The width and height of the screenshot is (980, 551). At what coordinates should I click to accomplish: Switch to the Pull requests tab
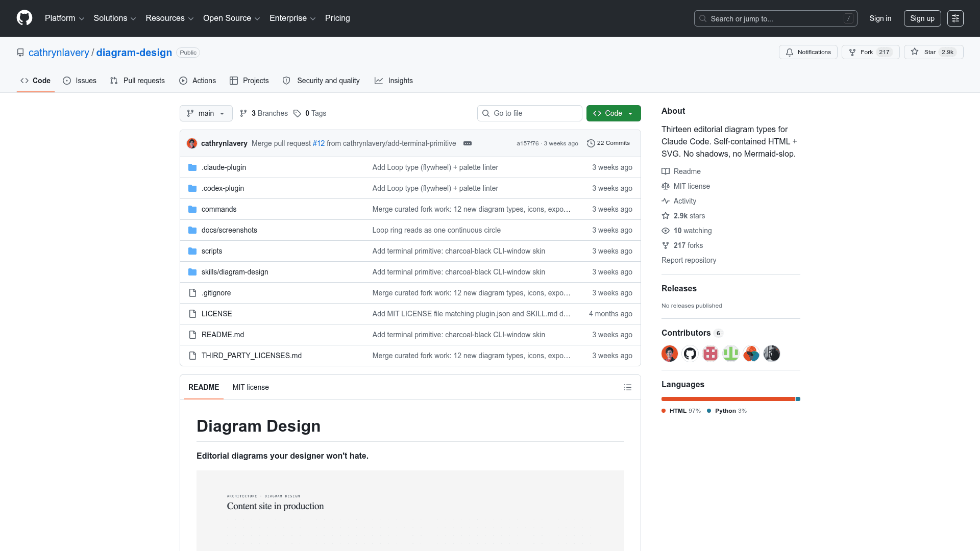(137, 81)
